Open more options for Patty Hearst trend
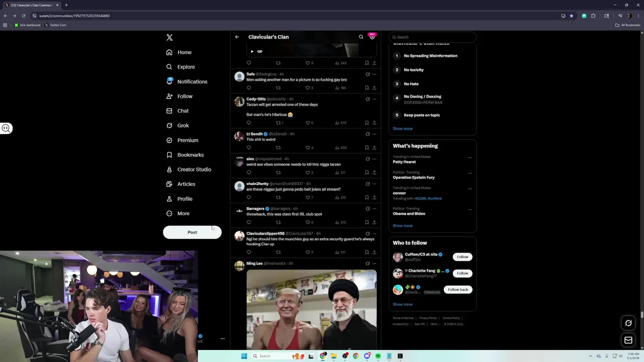The height and width of the screenshot is (362, 644). click(x=470, y=157)
